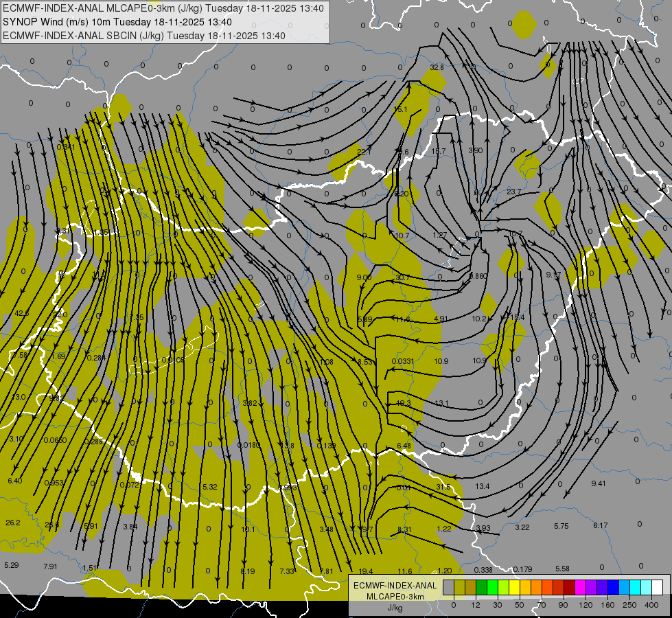Click the map value 7.91
The width and height of the screenshot is (672, 618).
pos(50,566)
